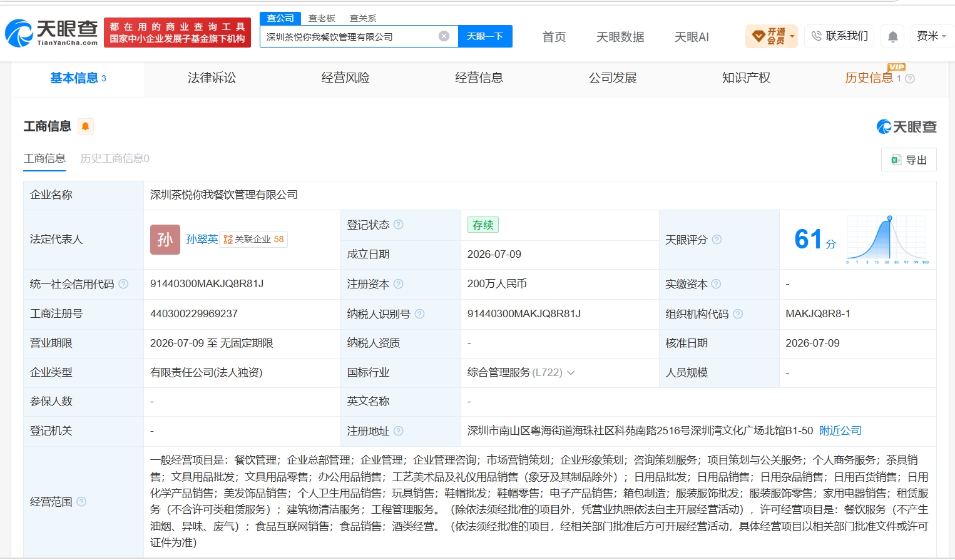955x560 pixels.
Task: Click 有限责任公司(法人独资) company type value
Action: [x=207, y=373]
